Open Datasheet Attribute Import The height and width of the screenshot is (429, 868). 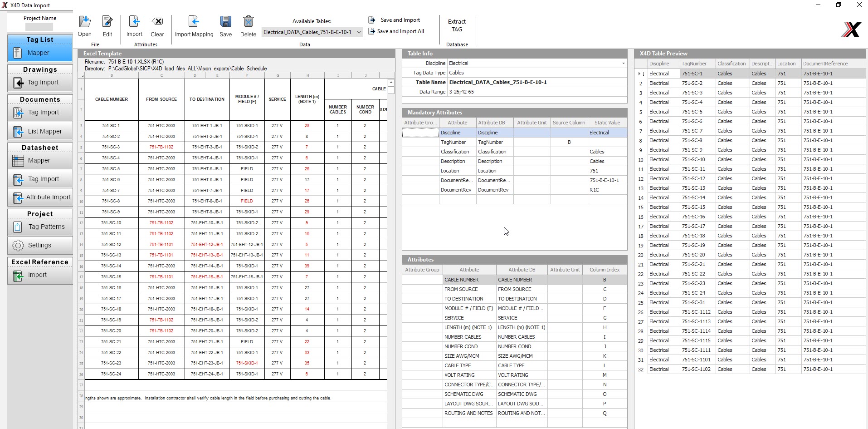(40, 197)
